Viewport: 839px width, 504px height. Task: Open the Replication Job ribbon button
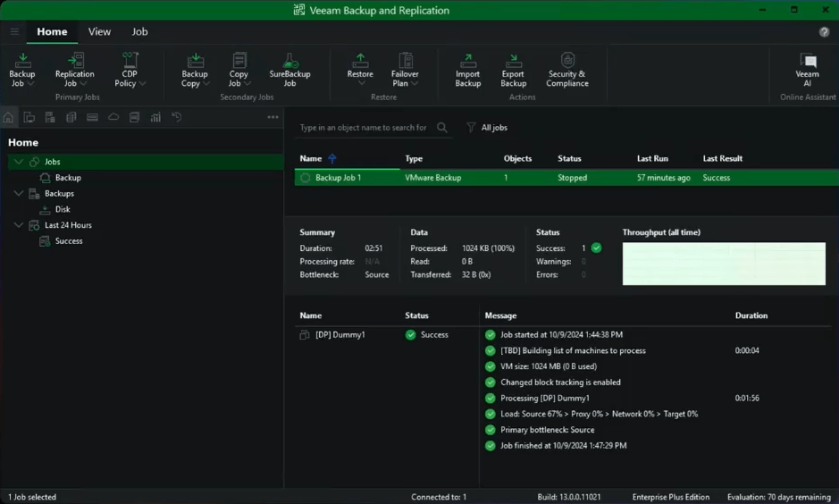(74, 70)
